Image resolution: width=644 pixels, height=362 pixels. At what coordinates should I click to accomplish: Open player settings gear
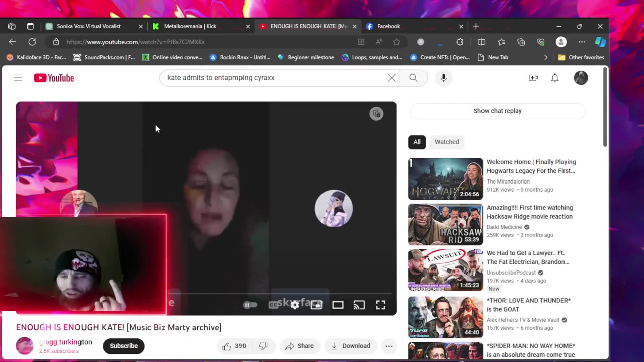tap(295, 305)
